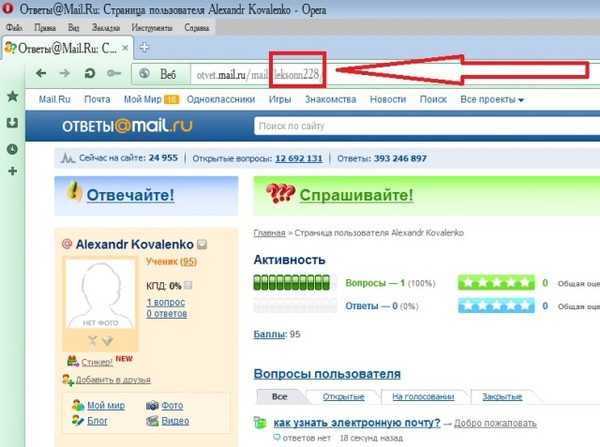This screenshot has width=600, height=447.
Task: Click the @ icon before Alexandr Kovalenko
Action: click(67, 244)
